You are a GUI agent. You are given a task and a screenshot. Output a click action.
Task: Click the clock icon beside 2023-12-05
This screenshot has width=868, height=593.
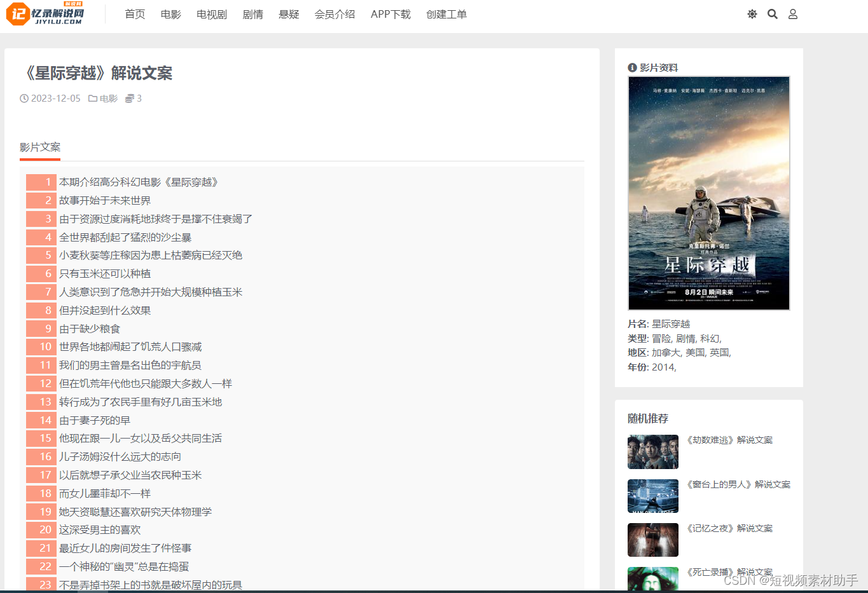click(x=24, y=99)
